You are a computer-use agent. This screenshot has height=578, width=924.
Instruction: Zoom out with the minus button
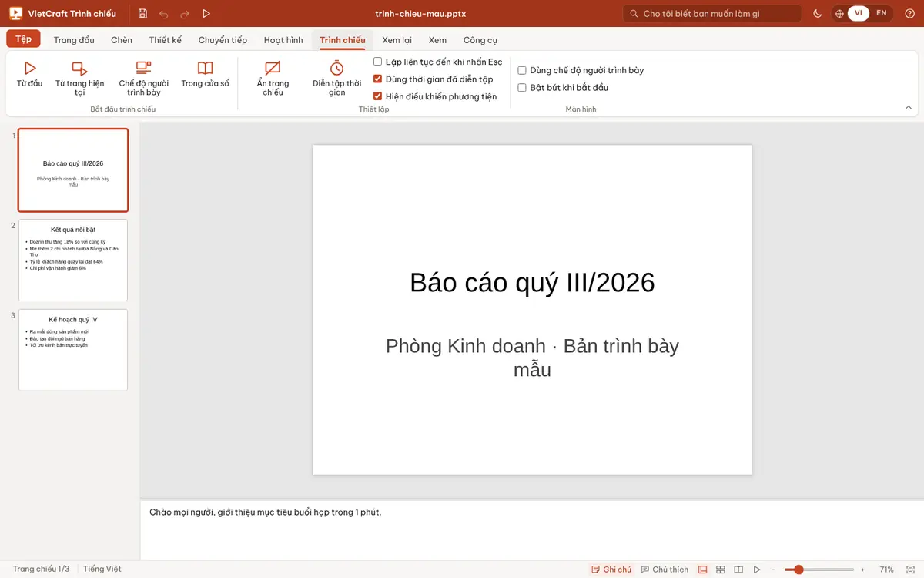click(x=773, y=570)
